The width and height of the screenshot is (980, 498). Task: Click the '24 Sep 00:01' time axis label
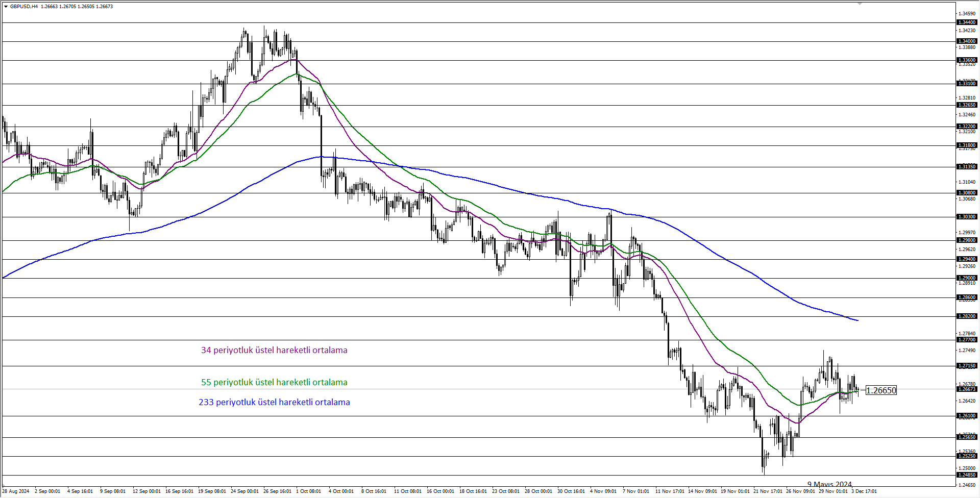point(244,491)
